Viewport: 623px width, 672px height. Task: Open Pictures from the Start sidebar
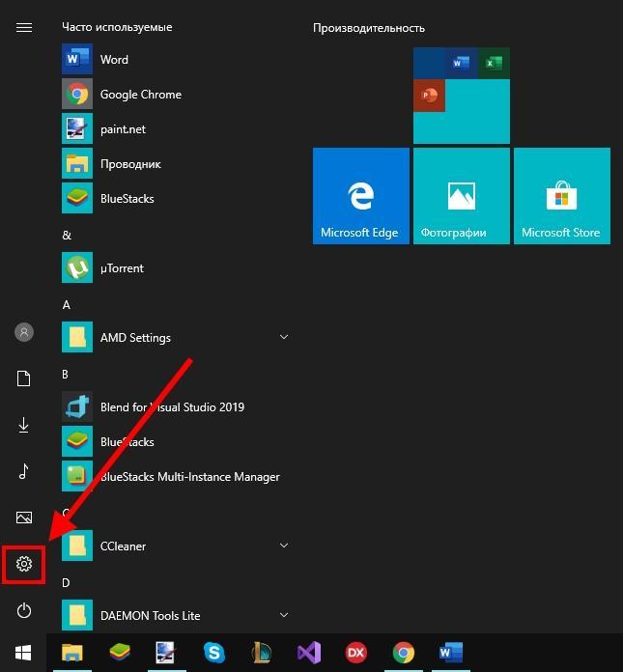point(24,518)
